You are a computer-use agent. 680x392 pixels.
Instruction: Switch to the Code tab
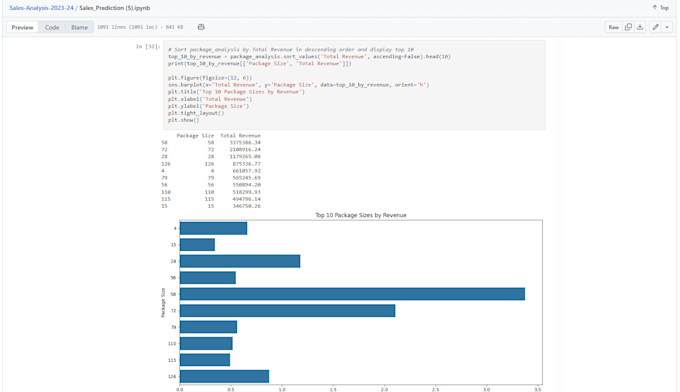(52, 27)
